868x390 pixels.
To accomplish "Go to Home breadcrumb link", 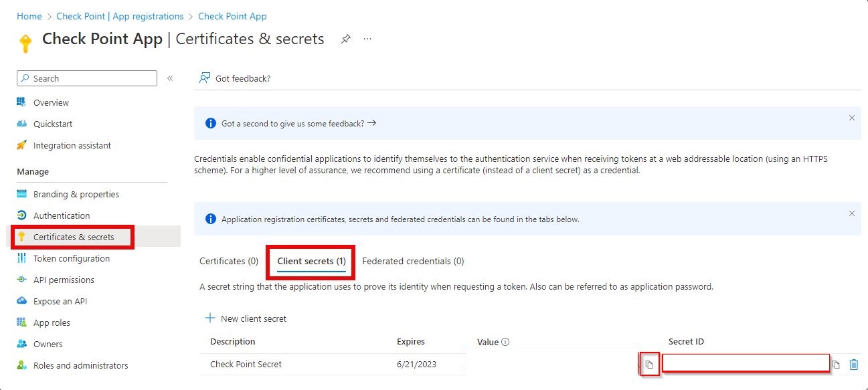I will [29, 16].
